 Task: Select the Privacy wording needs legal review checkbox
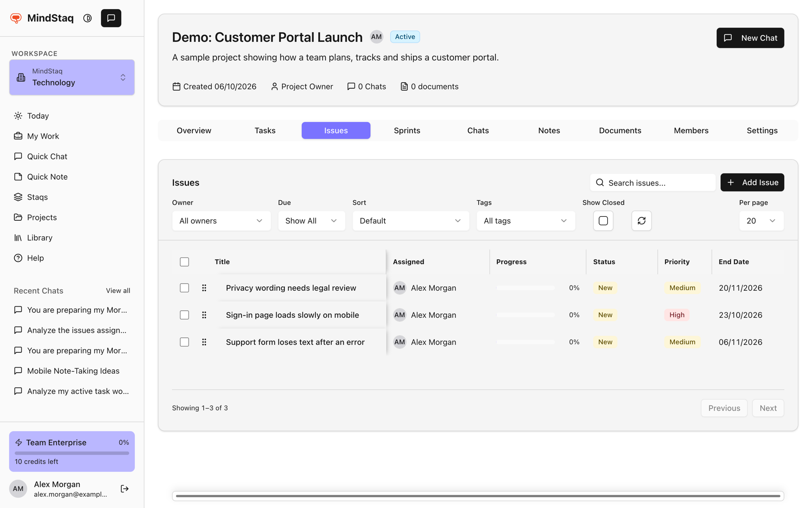[x=185, y=288]
